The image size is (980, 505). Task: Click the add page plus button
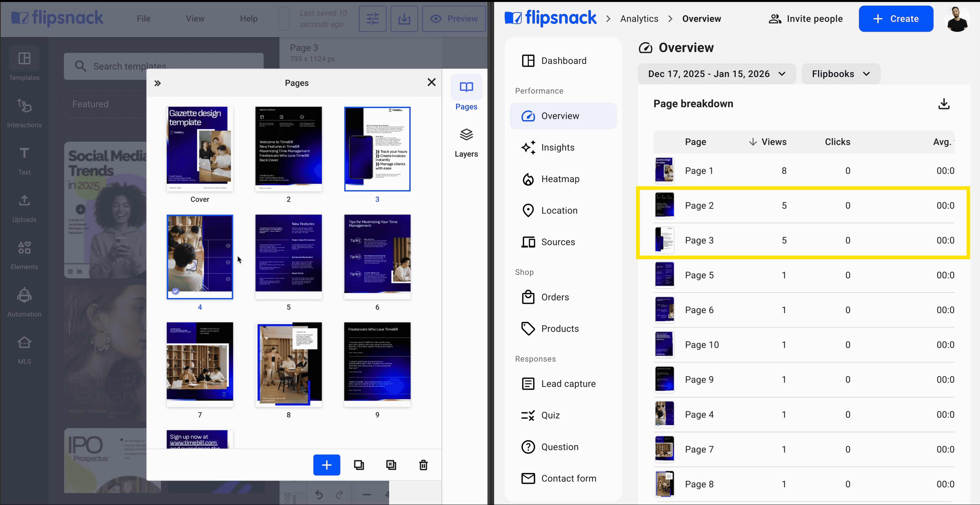pyautogui.click(x=326, y=465)
